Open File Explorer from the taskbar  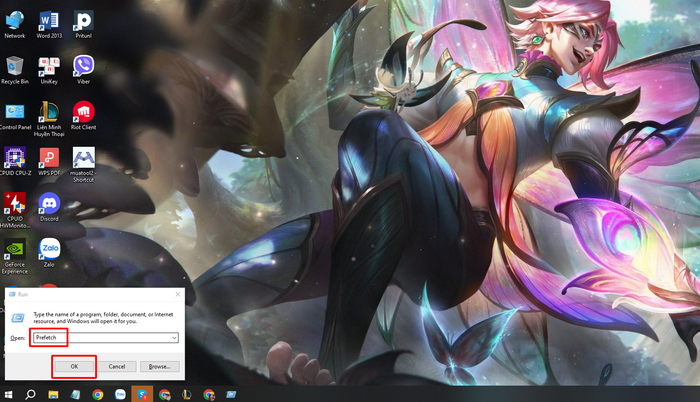tap(53, 394)
